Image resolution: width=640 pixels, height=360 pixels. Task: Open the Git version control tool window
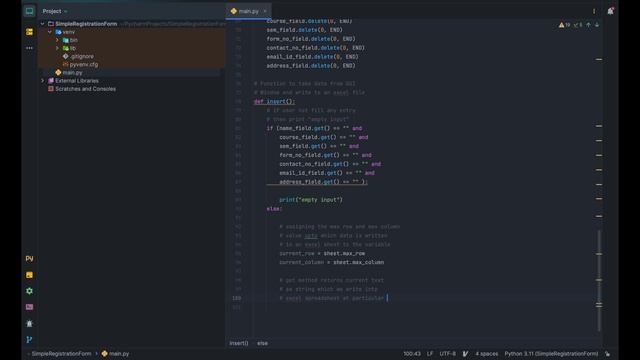click(29, 340)
